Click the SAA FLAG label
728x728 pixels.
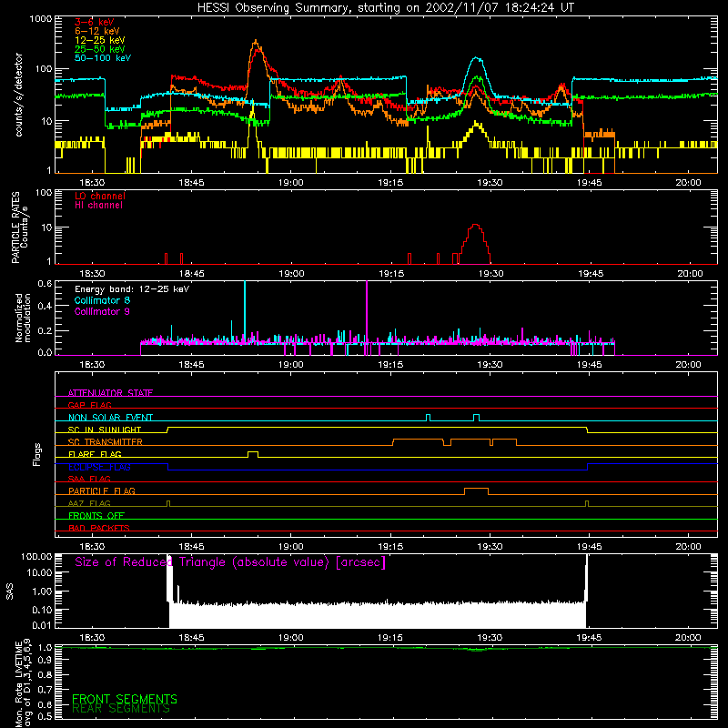coord(89,479)
